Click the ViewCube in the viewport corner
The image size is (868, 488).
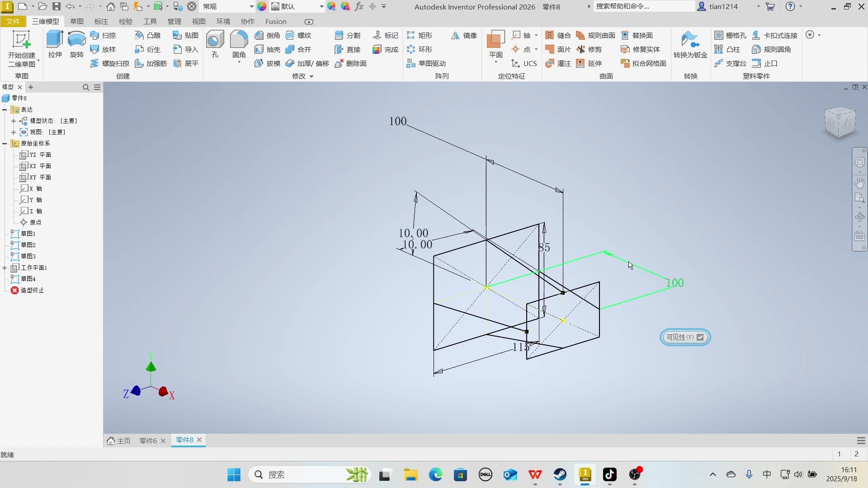840,122
